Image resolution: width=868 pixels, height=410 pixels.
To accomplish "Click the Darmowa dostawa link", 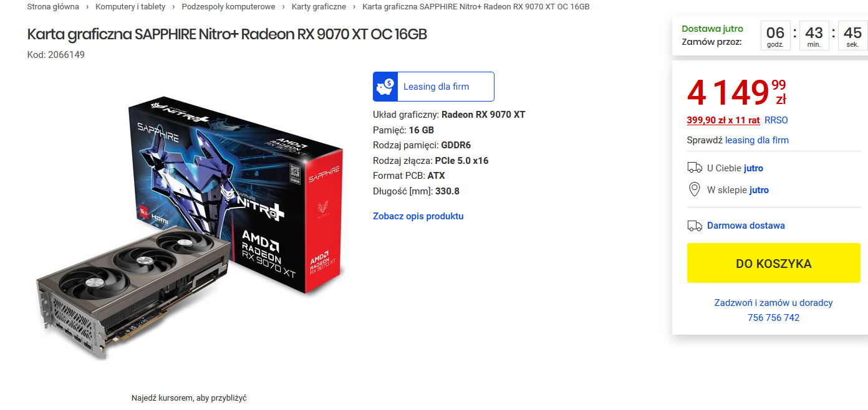I will point(746,226).
